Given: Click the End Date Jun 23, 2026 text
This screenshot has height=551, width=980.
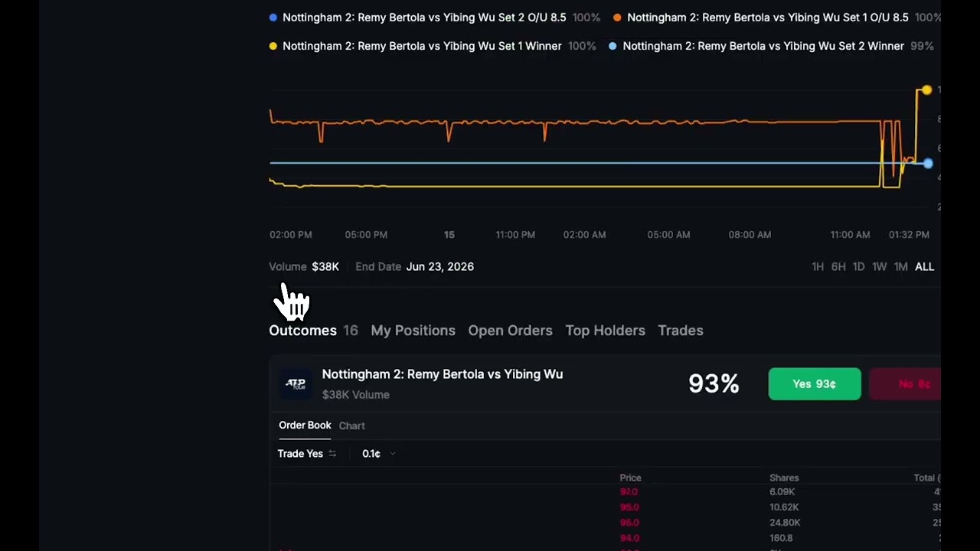Looking at the screenshot, I should point(414,267).
